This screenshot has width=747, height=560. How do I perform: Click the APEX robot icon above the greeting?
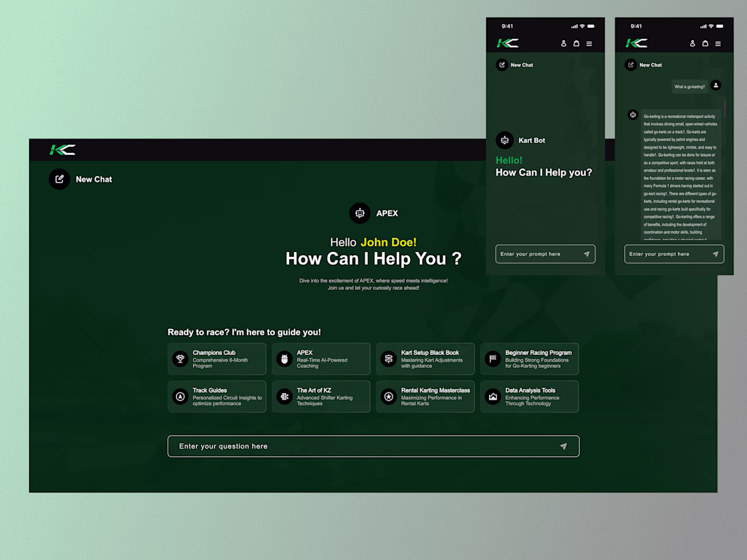(x=360, y=213)
